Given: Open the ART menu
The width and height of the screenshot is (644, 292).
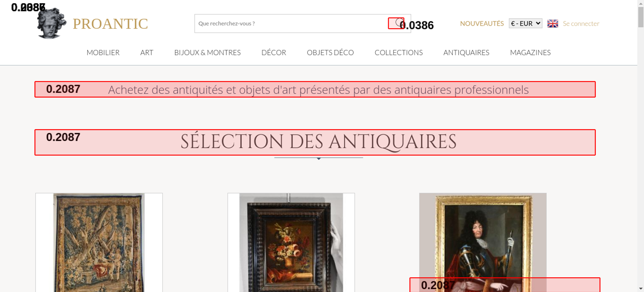Looking at the screenshot, I should 147,52.
